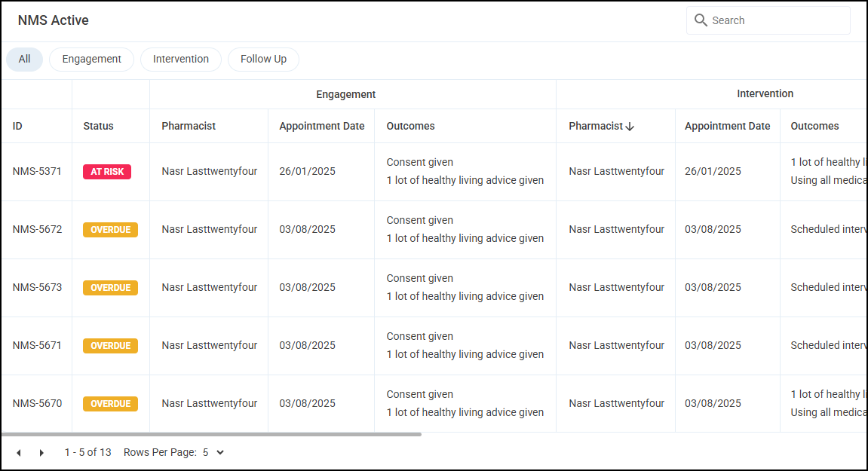Select the Intervention filter tab
This screenshot has height=471, width=868.
pyautogui.click(x=181, y=60)
